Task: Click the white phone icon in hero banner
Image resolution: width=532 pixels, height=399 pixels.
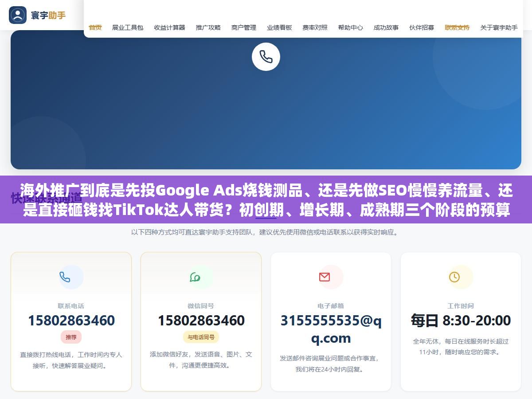Action: [x=266, y=57]
